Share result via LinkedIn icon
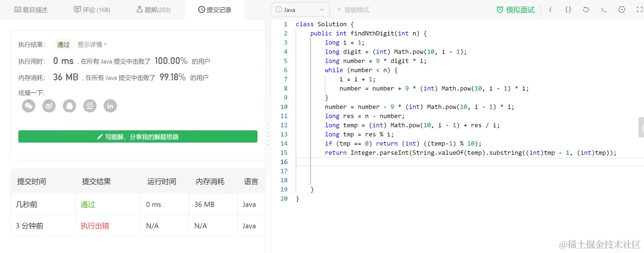This screenshot has height=253, width=644. [110, 106]
